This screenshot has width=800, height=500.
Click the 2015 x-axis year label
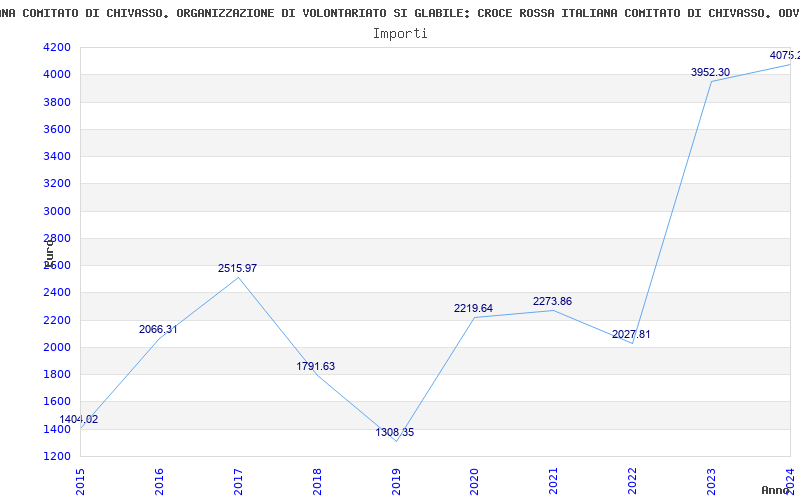tap(80, 482)
